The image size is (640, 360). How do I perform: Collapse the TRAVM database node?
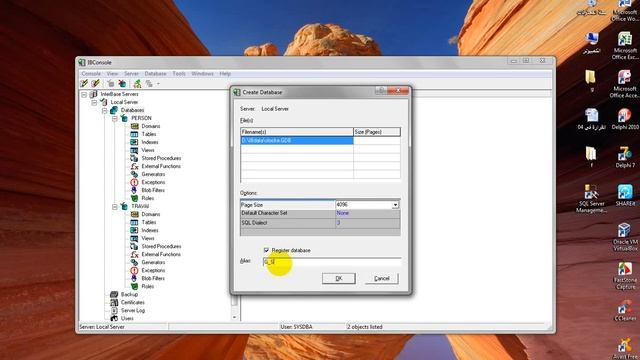coord(115,207)
